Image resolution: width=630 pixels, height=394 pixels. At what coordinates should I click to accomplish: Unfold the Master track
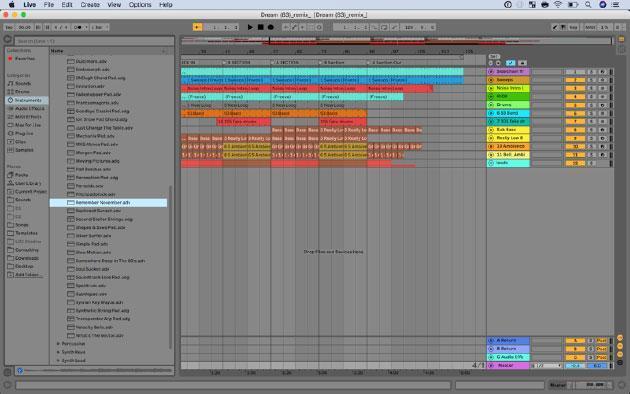pos(491,365)
